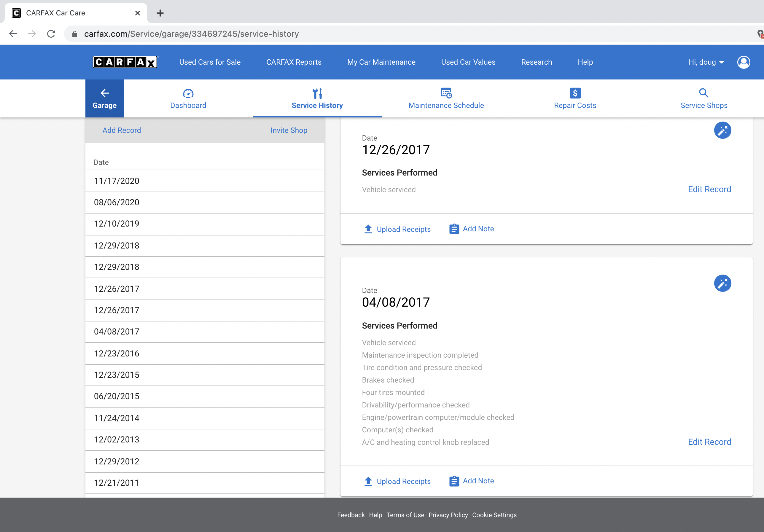Select the 04/08/2017 date row in list
The width and height of the screenshot is (764, 532).
pos(205,332)
